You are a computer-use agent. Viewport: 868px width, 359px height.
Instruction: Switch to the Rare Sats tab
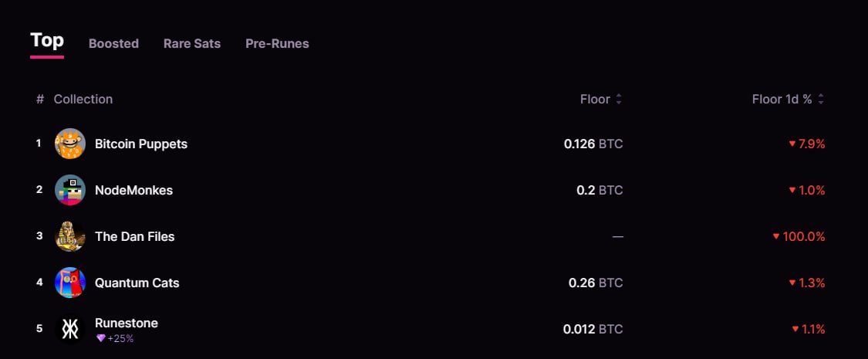(x=192, y=44)
